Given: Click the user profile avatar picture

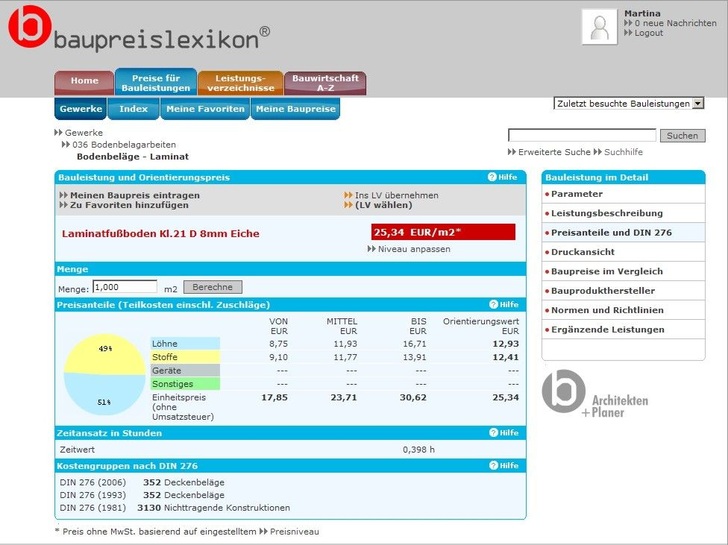Looking at the screenshot, I should [x=599, y=27].
